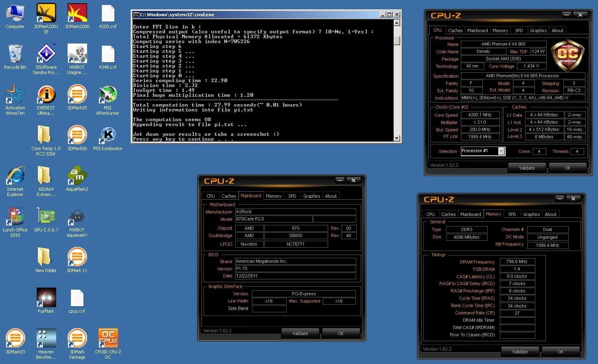The image size is (598, 364).
Task: Open Mainboard tab in top-right CPU-Z
Action: point(478,31)
